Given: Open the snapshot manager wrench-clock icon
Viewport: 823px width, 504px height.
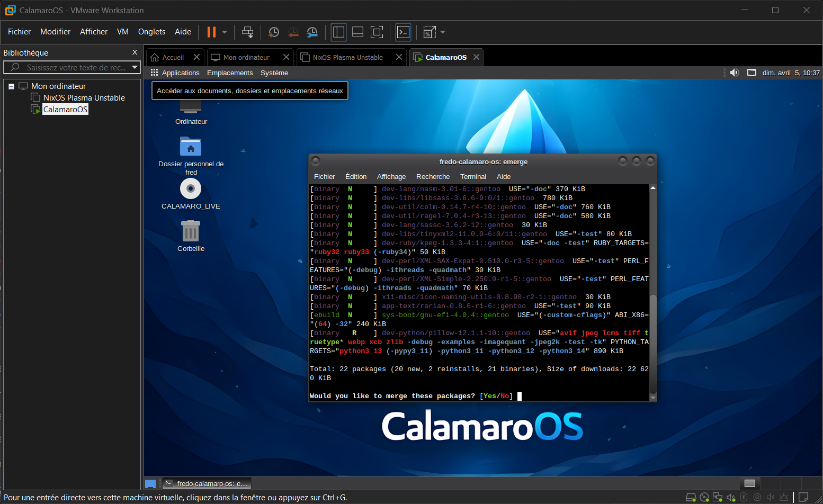Looking at the screenshot, I should click(x=312, y=32).
